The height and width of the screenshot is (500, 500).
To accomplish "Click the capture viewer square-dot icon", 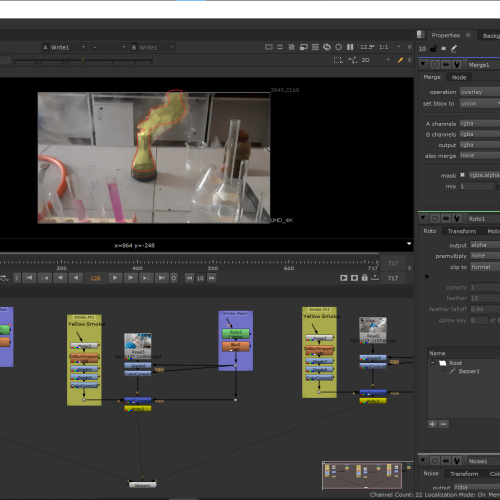I will point(354,278).
